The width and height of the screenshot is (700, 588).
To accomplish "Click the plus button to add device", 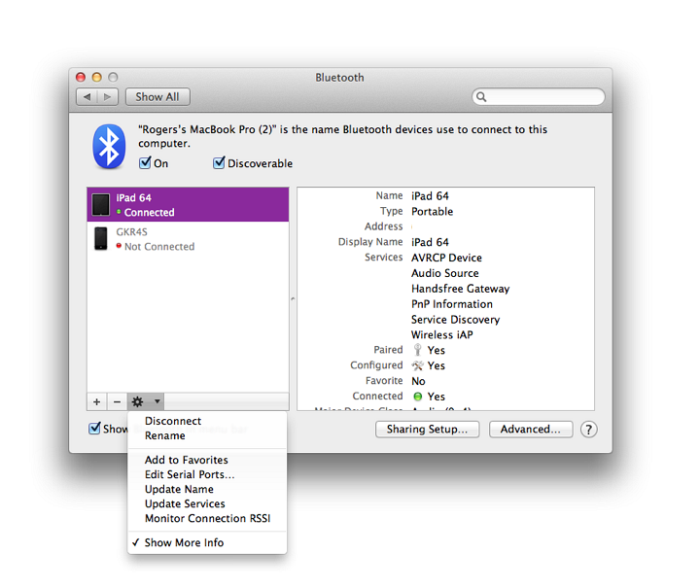I will coord(97,402).
